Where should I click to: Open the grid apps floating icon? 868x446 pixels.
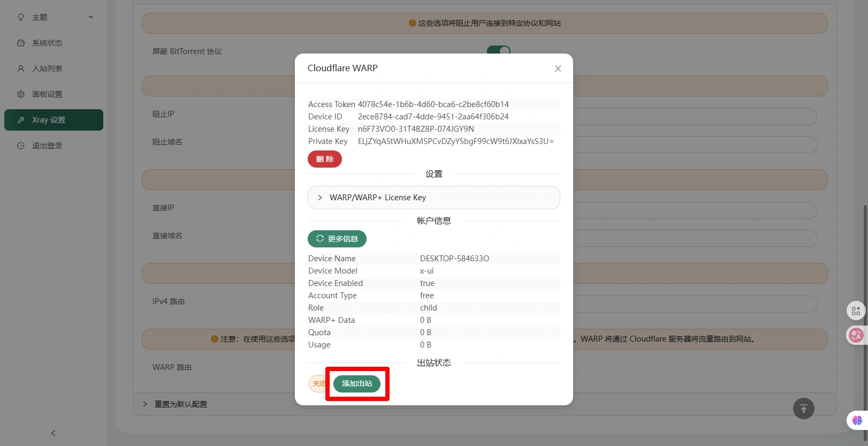click(x=856, y=311)
